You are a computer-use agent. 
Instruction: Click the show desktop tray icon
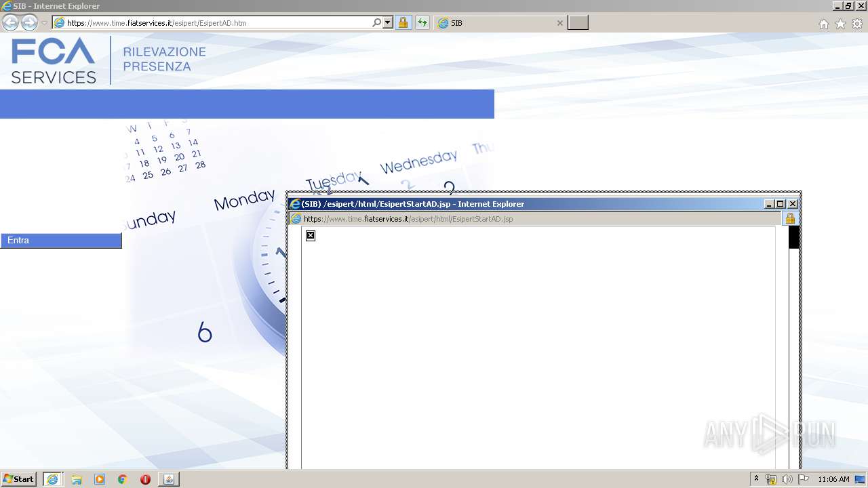point(860,479)
